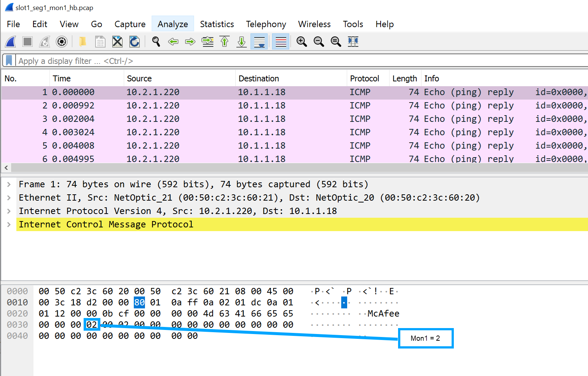Stop the running packet capture
This screenshot has height=376, width=588.
[x=28, y=42]
